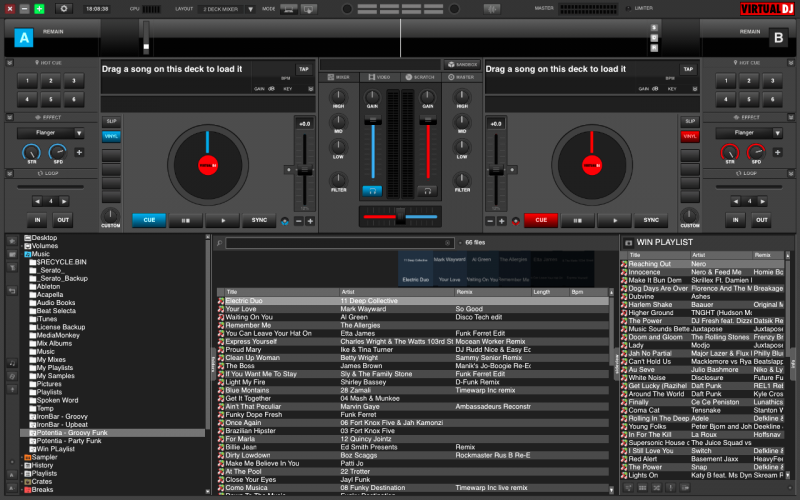Click the red Breaks folder icon
The image size is (800, 500).
pos(28,490)
